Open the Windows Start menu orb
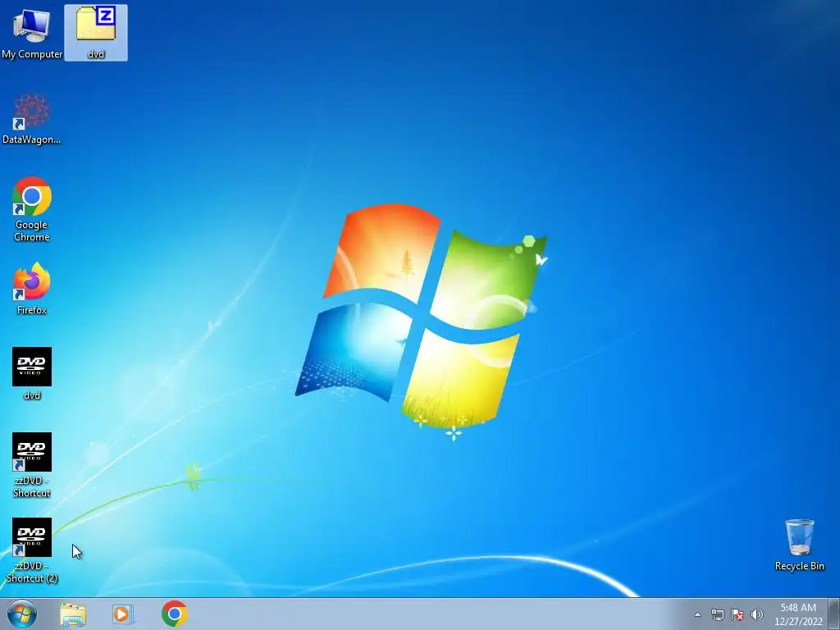Screen dimensions: 840x630 coord(22,614)
